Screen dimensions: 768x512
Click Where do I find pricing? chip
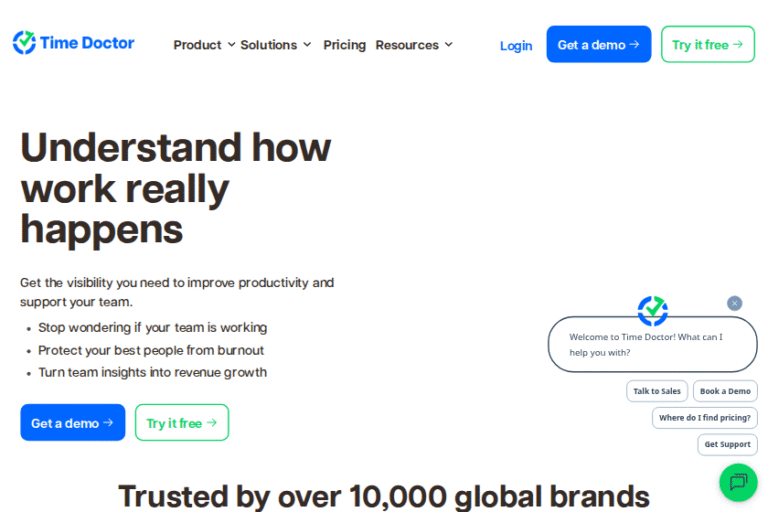704,417
